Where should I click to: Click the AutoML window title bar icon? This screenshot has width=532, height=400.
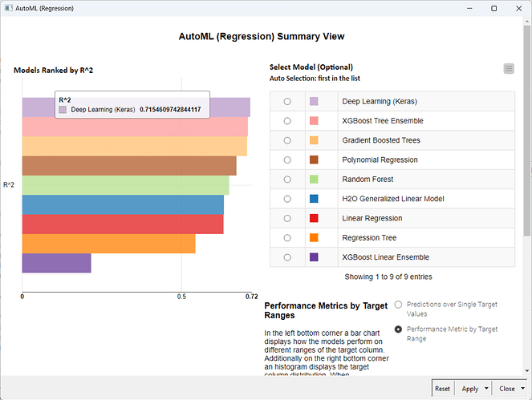9,8
